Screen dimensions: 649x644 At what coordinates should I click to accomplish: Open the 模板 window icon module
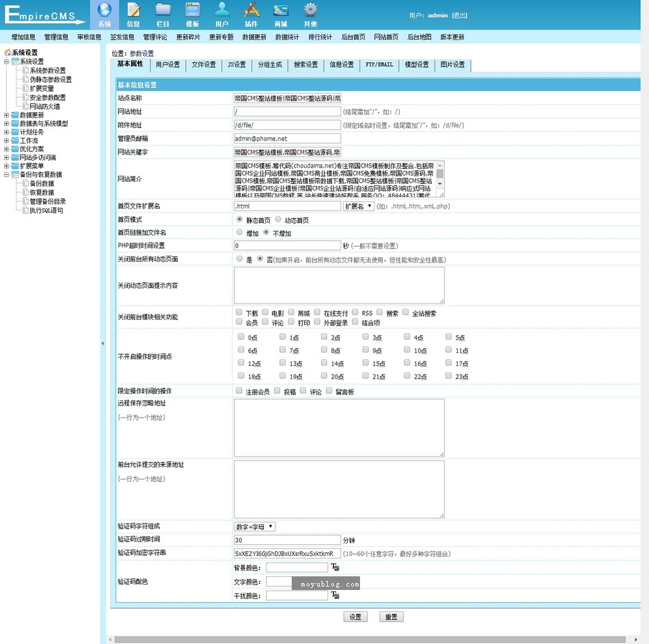point(193,14)
